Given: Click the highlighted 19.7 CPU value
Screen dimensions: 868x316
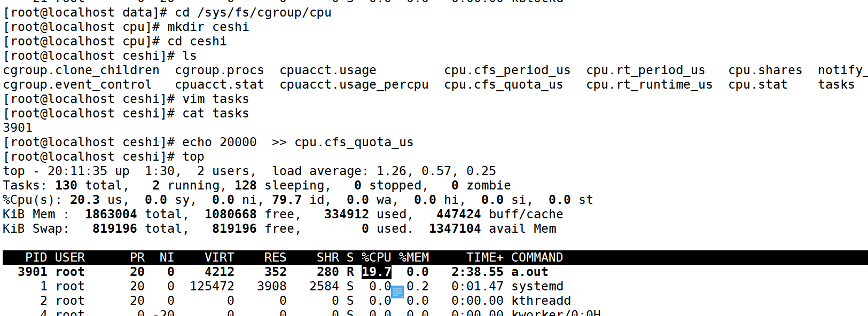Looking at the screenshot, I should [376, 272].
